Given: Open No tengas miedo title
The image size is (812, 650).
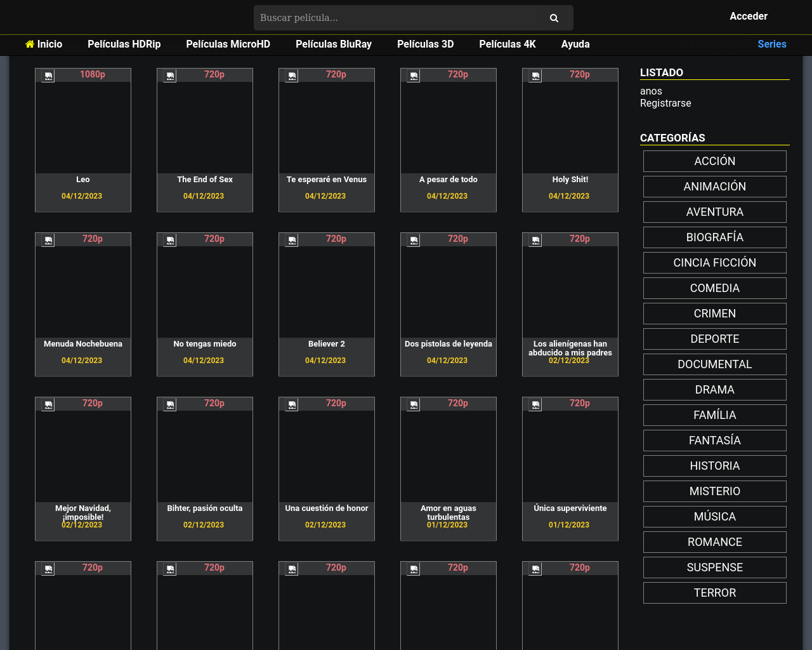Looking at the screenshot, I should [x=205, y=344].
